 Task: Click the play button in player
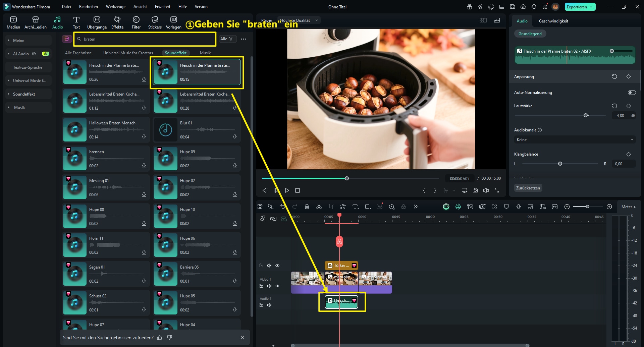click(287, 190)
